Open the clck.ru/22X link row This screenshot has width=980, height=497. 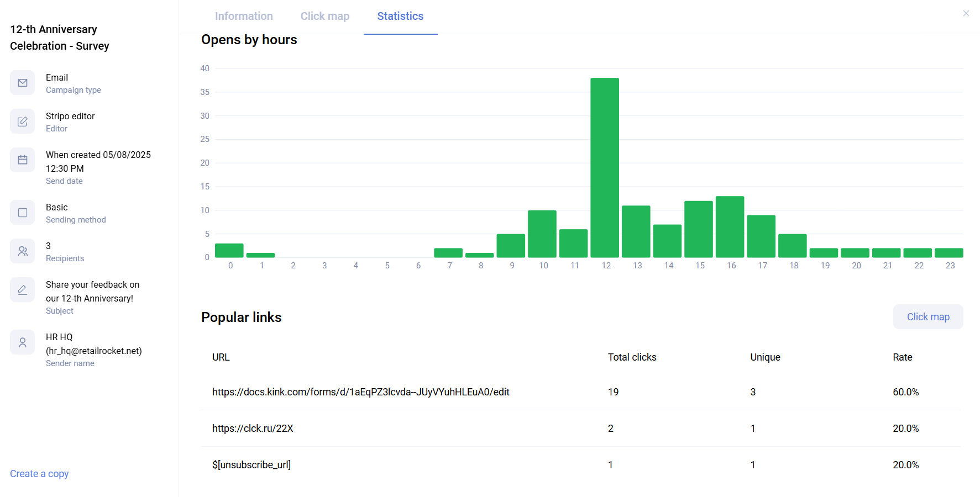coord(253,429)
